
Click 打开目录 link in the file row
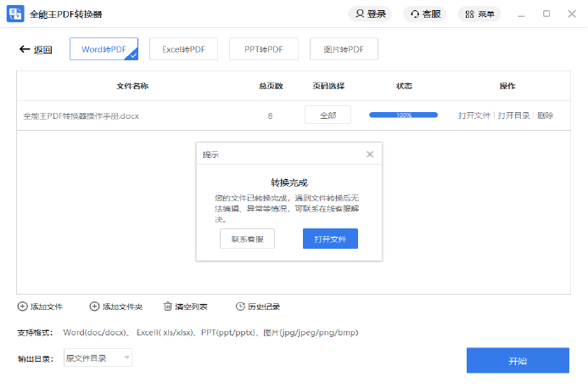(513, 115)
